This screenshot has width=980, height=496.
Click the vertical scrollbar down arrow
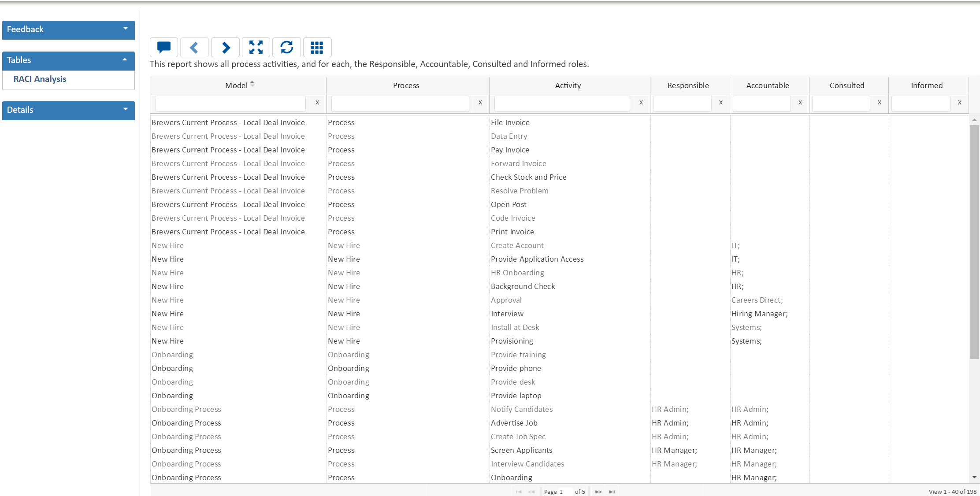click(x=974, y=477)
